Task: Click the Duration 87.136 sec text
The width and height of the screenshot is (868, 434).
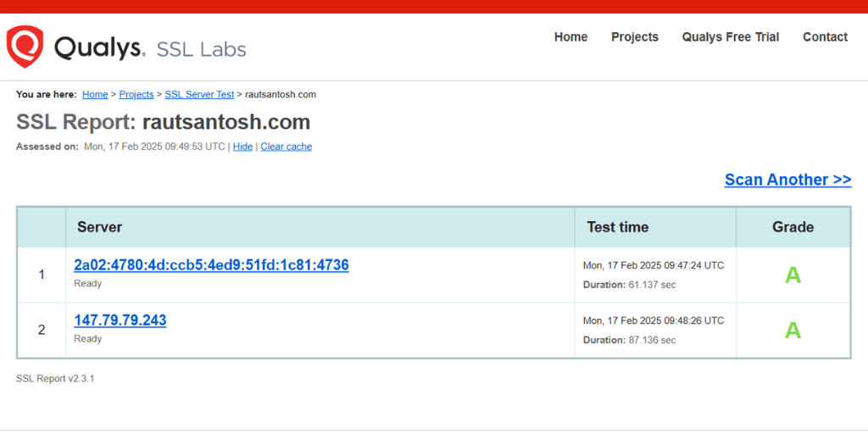Action: tap(630, 340)
